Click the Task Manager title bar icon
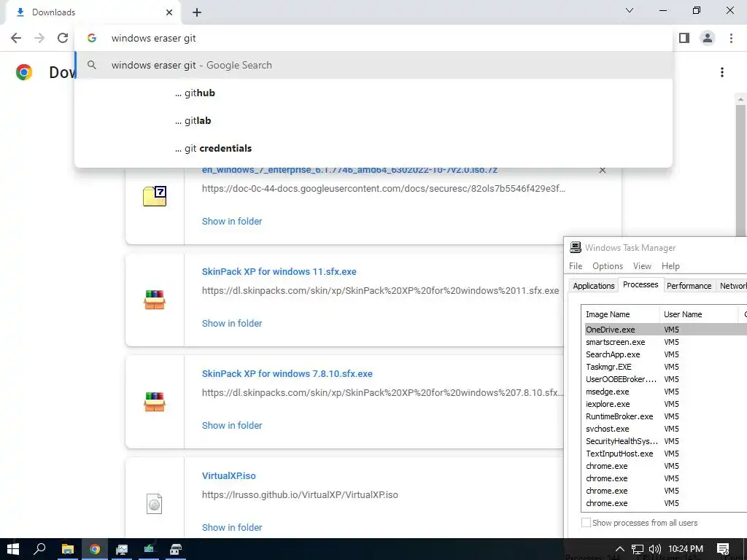The height and width of the screenshot is (560, 747). click(576, 247)
